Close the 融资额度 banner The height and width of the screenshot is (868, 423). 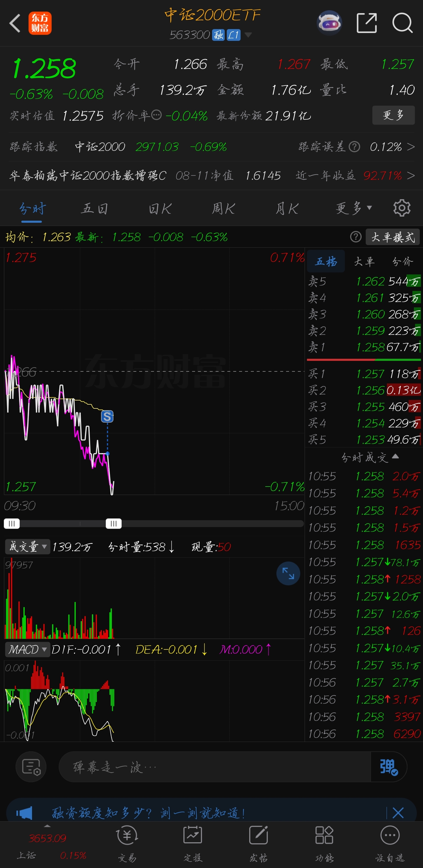click(x=398, y=813)
